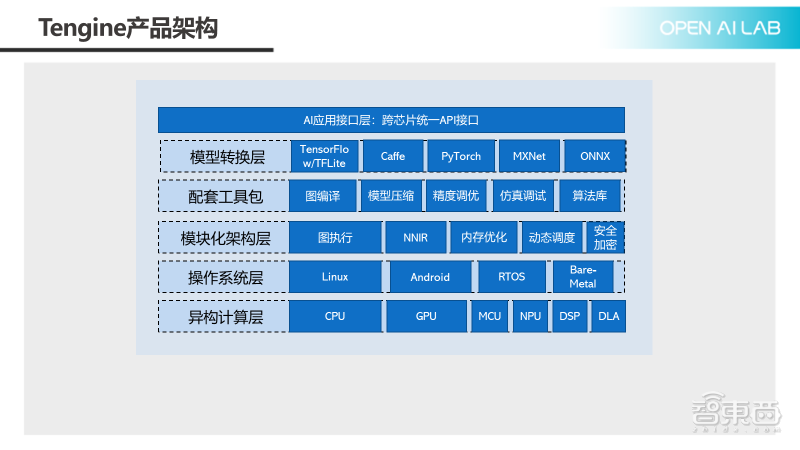Select the 内存优化 box
The height and width of the screenshot is (450, 800).
(484, 238)
